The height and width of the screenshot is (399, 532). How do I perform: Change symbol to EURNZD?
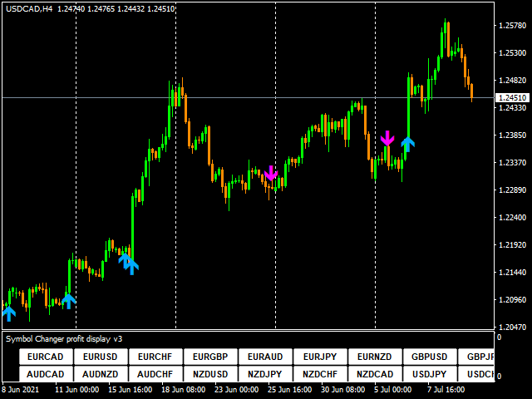coord(375,357)
